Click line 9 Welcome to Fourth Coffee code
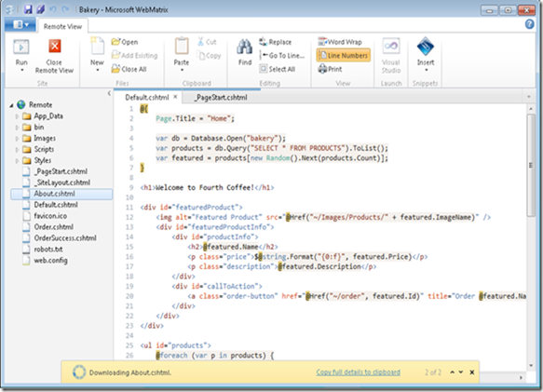Viewport: 543px width, 392px height. pyautogui.click(x=207, y=187)
